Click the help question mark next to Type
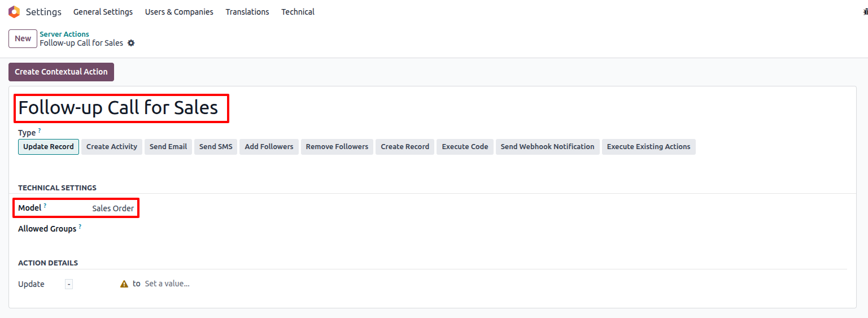868x318 pixels. (40, 131)
